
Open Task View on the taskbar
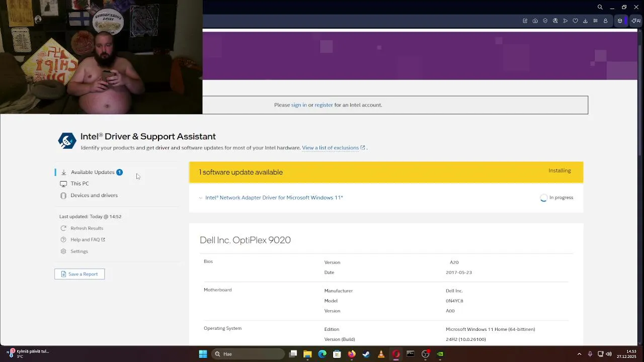click(293, 354)
